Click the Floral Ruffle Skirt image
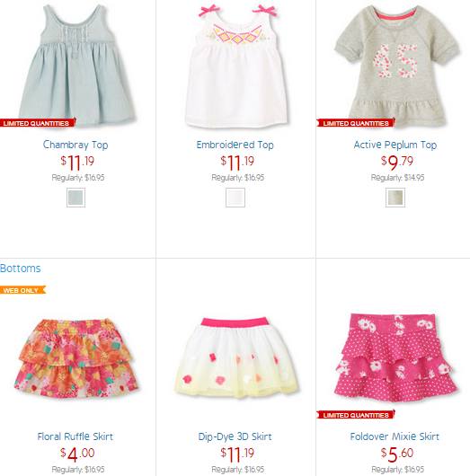Viewport: 470px width, 476px height. click(76, 358)
